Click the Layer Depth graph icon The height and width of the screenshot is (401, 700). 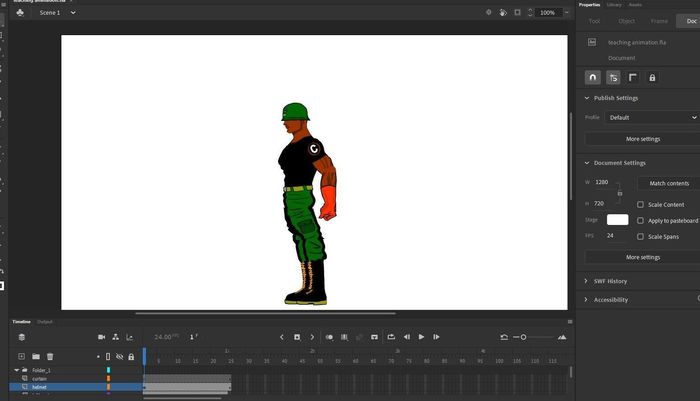pyautogui.click(x=130, y=337)
